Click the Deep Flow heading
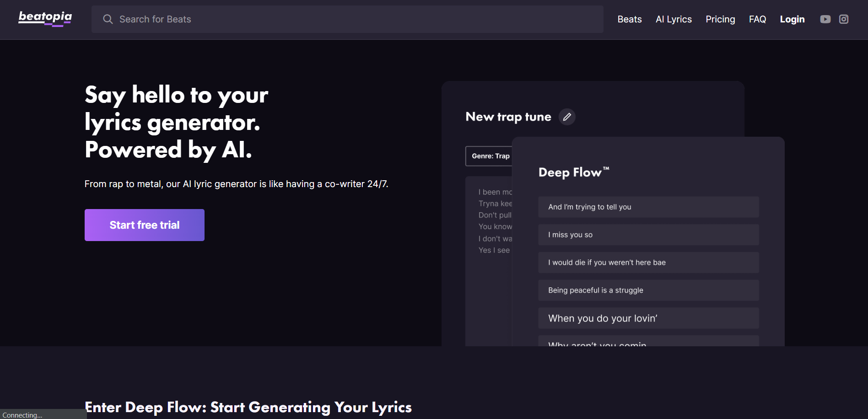This screenshot has width=868, height=419. (573, 172)
